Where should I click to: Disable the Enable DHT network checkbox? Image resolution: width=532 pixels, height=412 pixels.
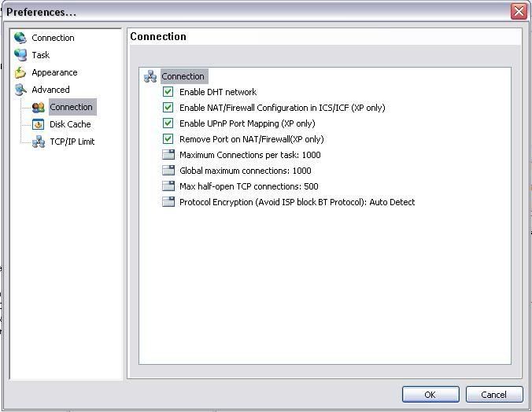pos(168,91)
